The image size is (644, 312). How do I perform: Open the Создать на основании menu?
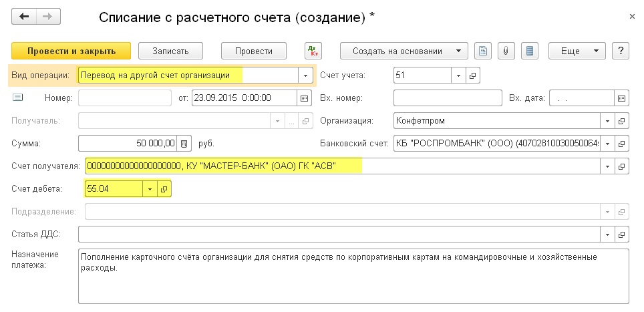[x=404, y=51]
